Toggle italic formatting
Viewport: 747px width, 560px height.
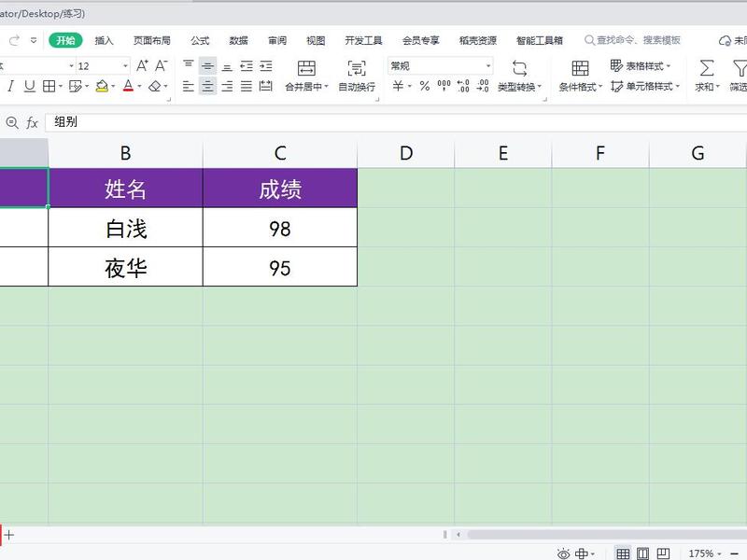[10, 86]
